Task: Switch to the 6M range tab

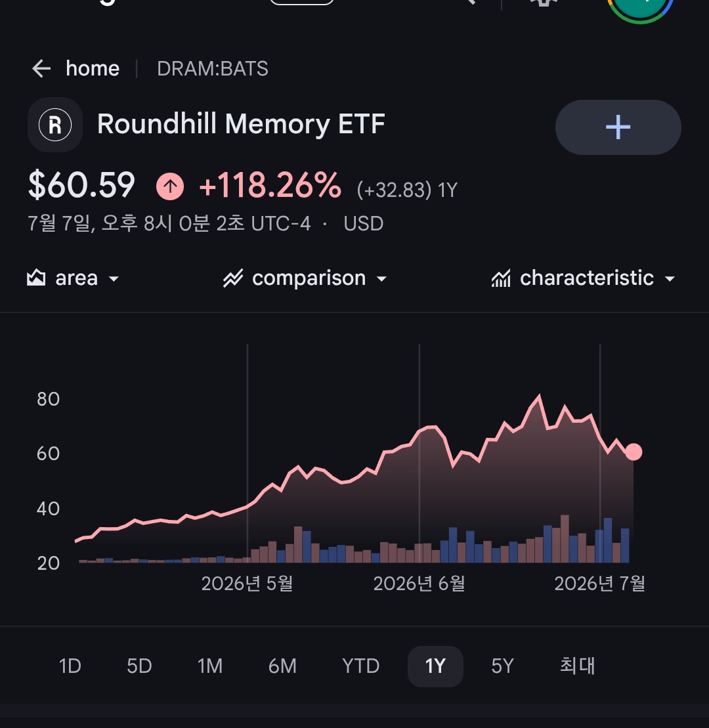Action: pyautogui.click(x=282, y=666)
